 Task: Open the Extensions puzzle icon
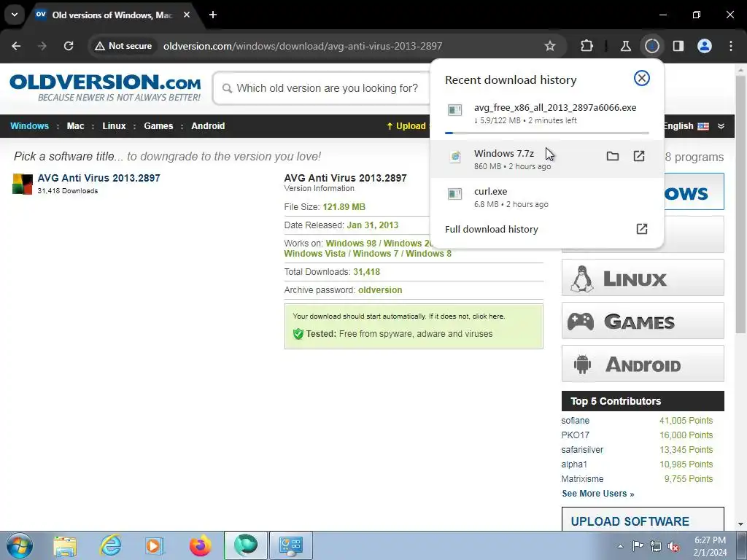pyautogui.click(x=587, y=46)
